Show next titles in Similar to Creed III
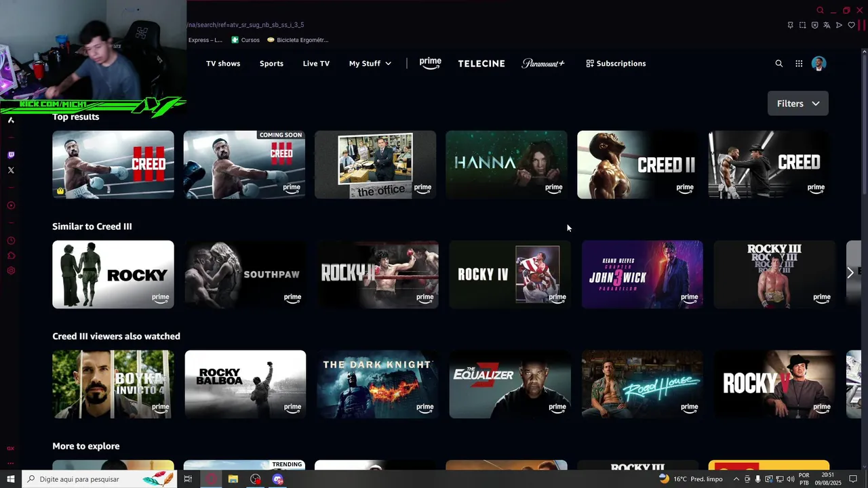Image resolution: width=868 pixels, height=488 pixels. tap(850, 273)
